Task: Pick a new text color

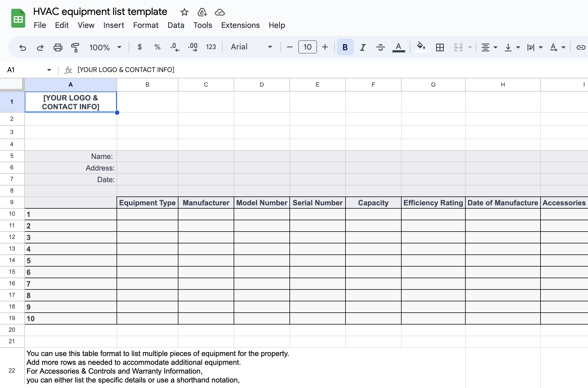Action: tap(398, 47)
